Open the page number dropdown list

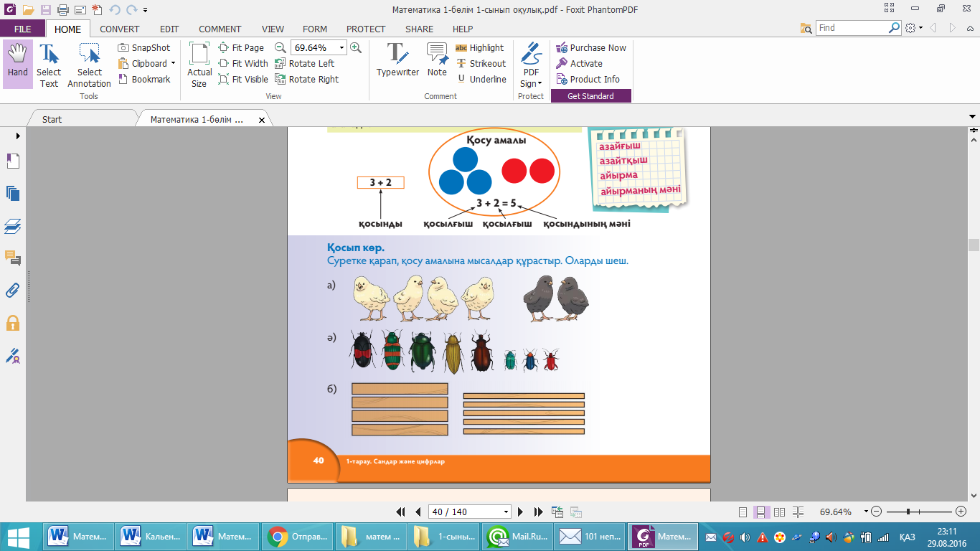[x=507, y=512]
